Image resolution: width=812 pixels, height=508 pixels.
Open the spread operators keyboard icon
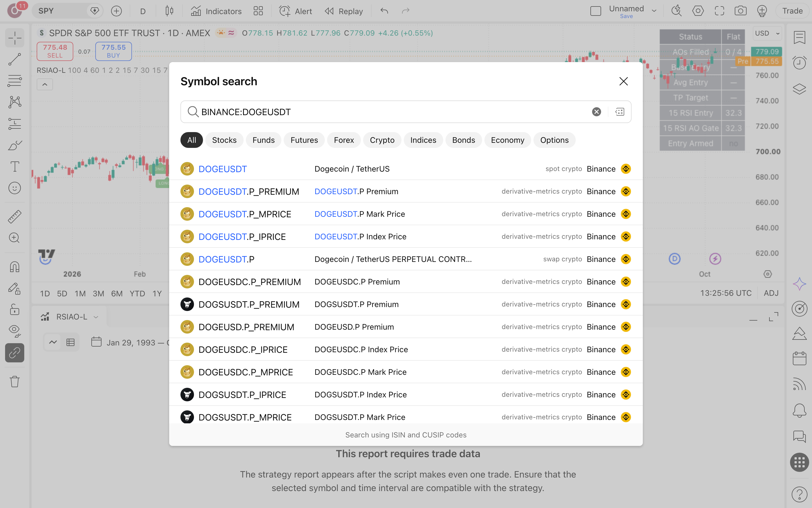[620, 112]
